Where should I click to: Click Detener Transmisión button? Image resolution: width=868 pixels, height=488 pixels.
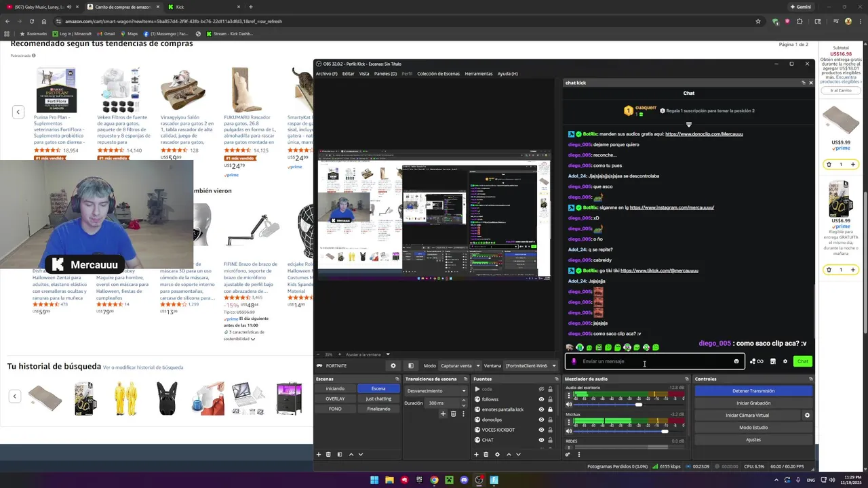click(x=753, y=390)
